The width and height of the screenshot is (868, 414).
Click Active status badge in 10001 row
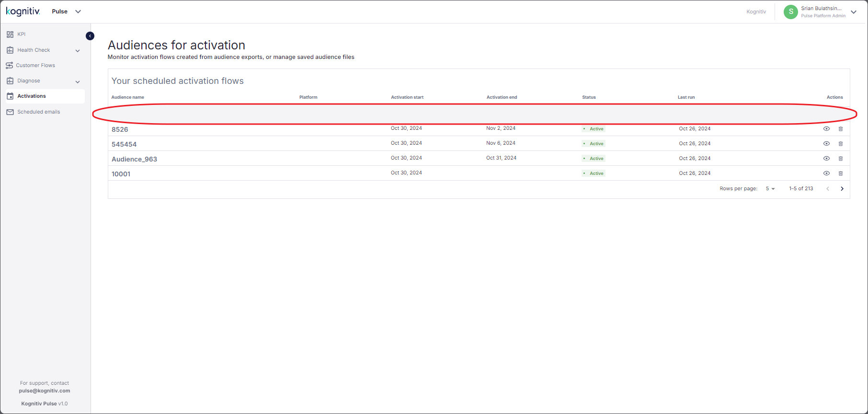coord(594,173)
